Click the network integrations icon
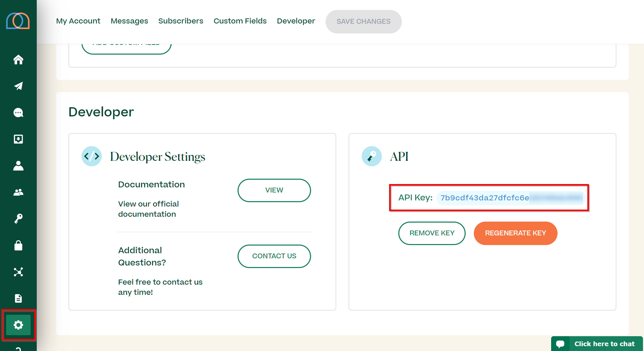644x351 pixels. (x=18, y=272)
